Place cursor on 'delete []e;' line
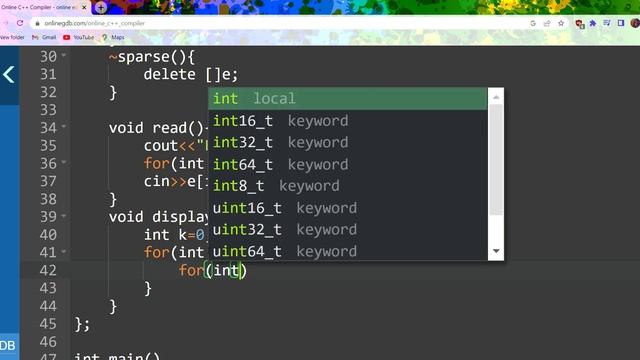640x360 pixels. pos(191,75)
